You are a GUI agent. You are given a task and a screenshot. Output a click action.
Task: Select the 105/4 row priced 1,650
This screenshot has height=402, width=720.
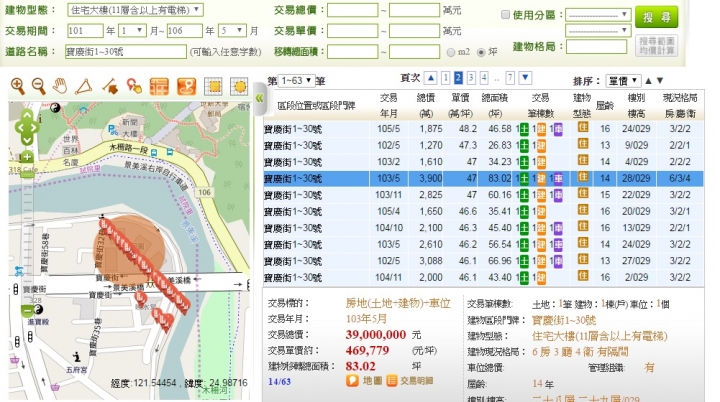[x=483, y=212]
